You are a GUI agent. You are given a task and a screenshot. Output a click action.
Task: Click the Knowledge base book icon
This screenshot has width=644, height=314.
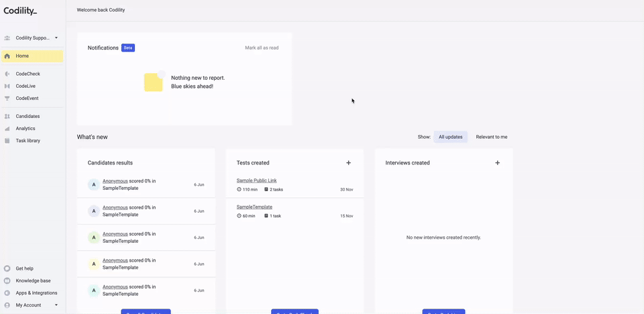point(7,280)
